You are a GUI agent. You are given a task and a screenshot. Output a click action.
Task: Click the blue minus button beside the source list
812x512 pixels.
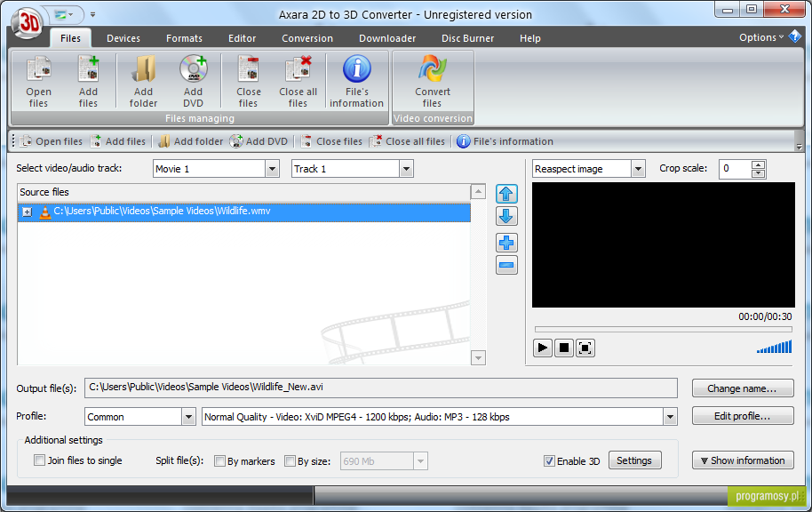coord(506,265)
